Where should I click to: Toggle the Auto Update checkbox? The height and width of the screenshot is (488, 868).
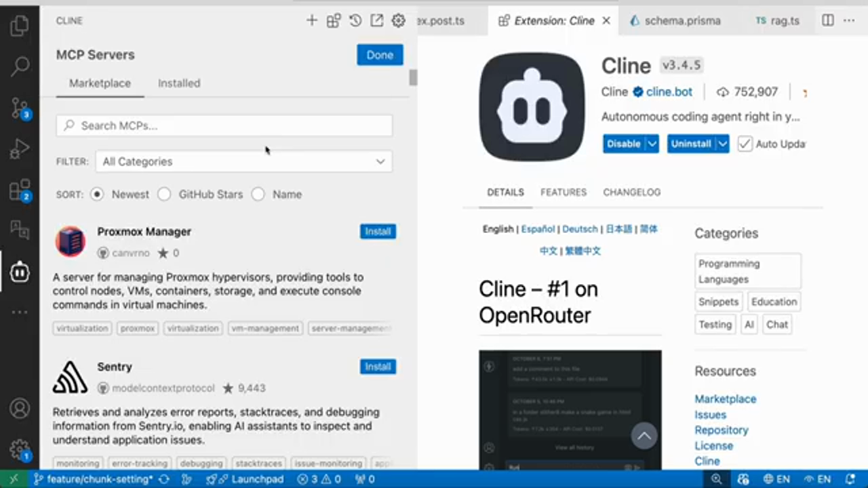[x=745, y=144]
